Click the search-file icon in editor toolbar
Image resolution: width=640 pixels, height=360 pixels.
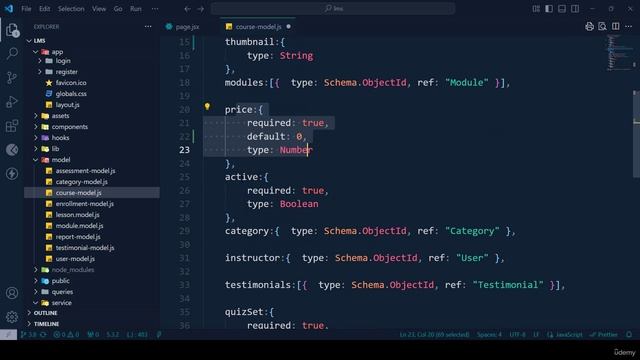pyautogui.click(x=602, y=27)
